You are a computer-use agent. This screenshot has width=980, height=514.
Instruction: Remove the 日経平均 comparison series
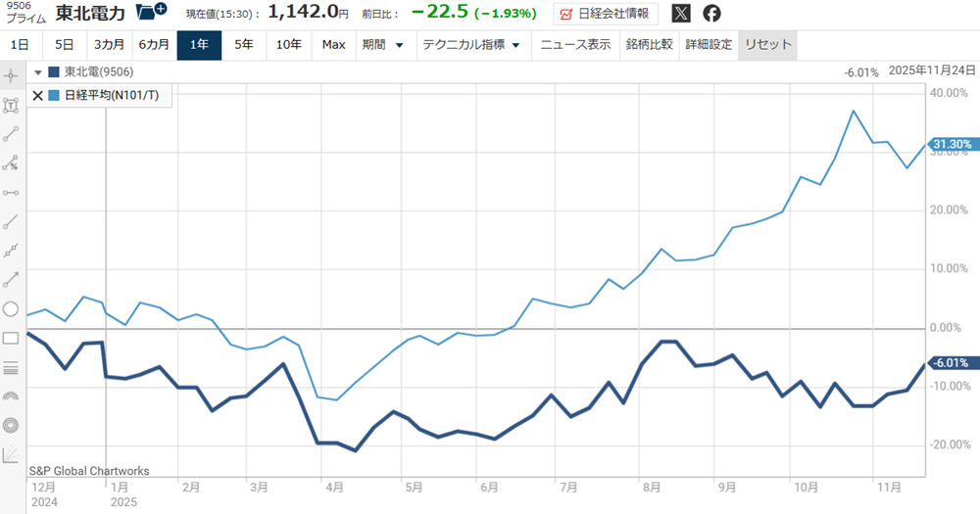(38, 95)
